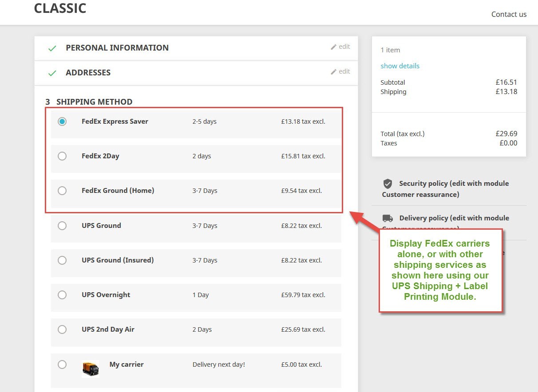Select the UPS 2nd Day Air radio button
This screenshot has width=538, height=392.
[x=62, y=329]
